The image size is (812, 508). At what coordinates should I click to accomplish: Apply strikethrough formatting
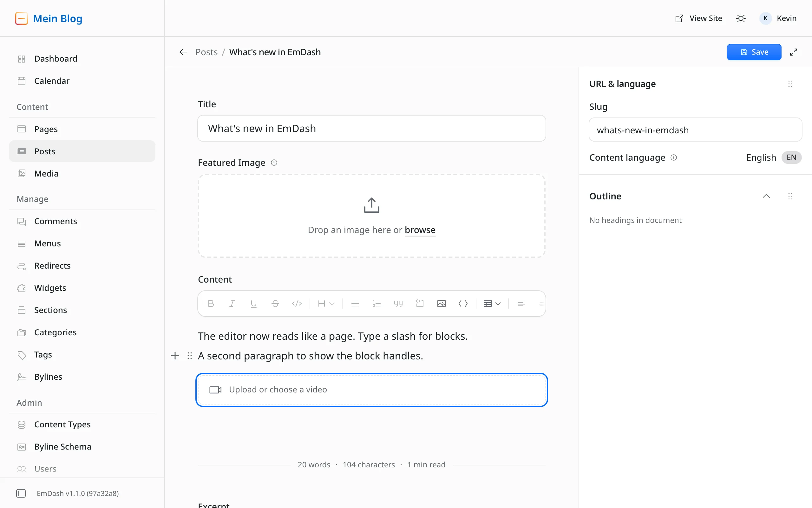coord(275,304)
